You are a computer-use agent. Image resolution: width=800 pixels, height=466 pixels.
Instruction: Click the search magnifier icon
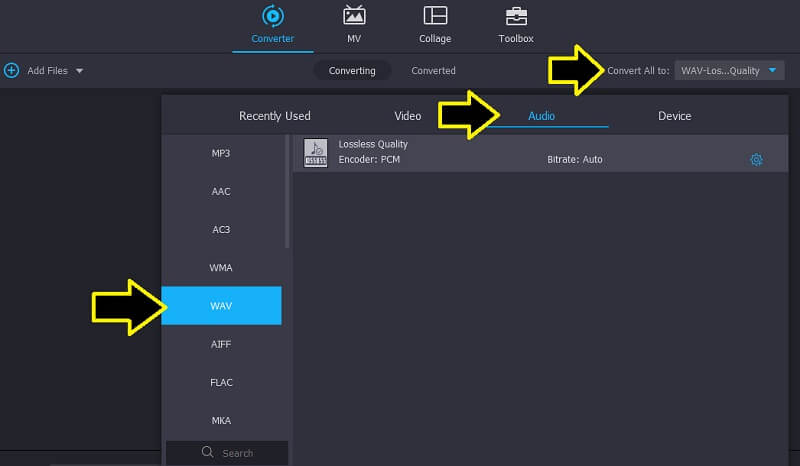pos(208,453)
